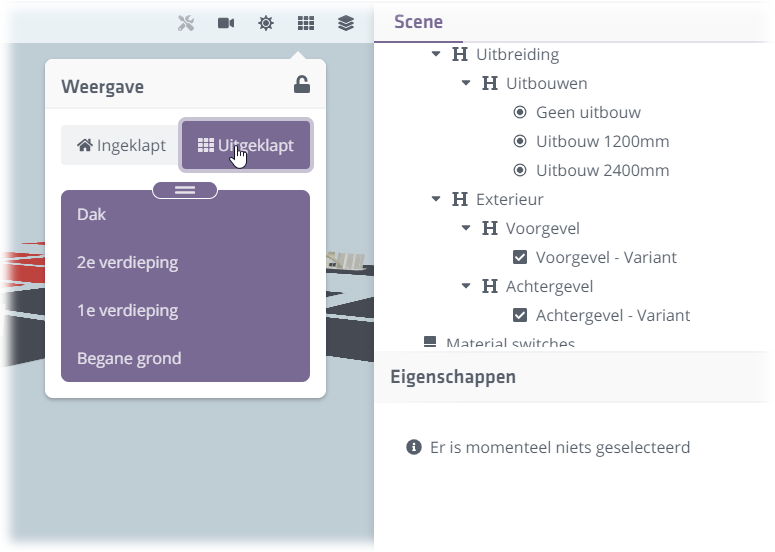Image resolution: width=775 pixels, height=552 pixels.
Task: Click the info icon in Eigenschappen
Action: pos(414,447)
